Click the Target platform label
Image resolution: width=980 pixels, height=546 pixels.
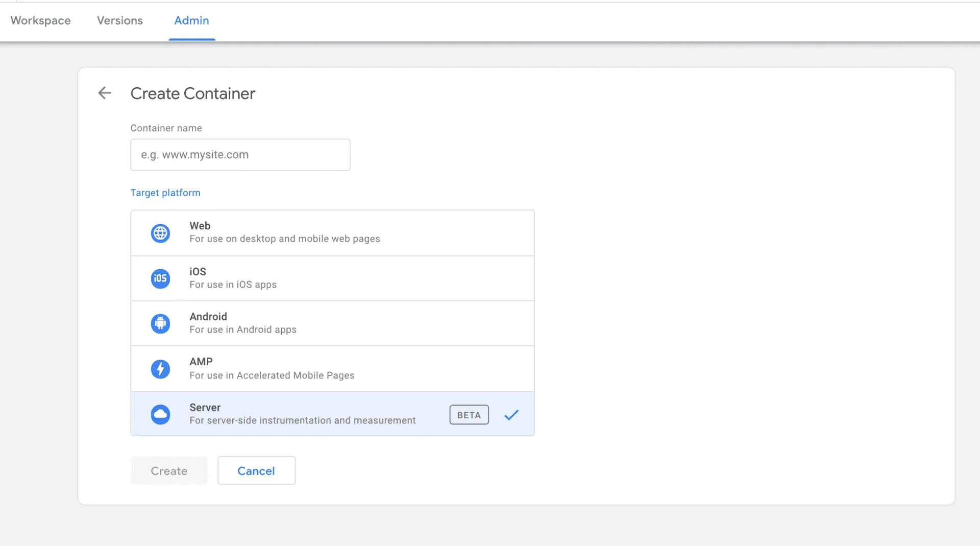(165, 193)
